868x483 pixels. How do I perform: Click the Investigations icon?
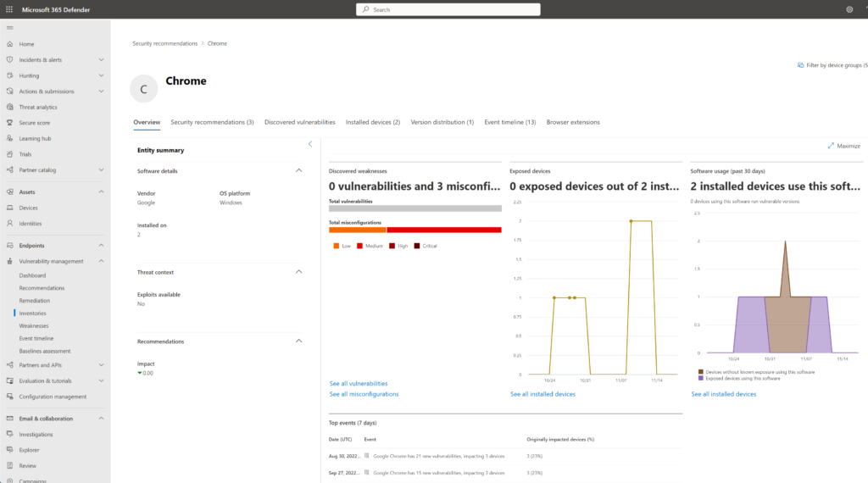coord(9,435)
